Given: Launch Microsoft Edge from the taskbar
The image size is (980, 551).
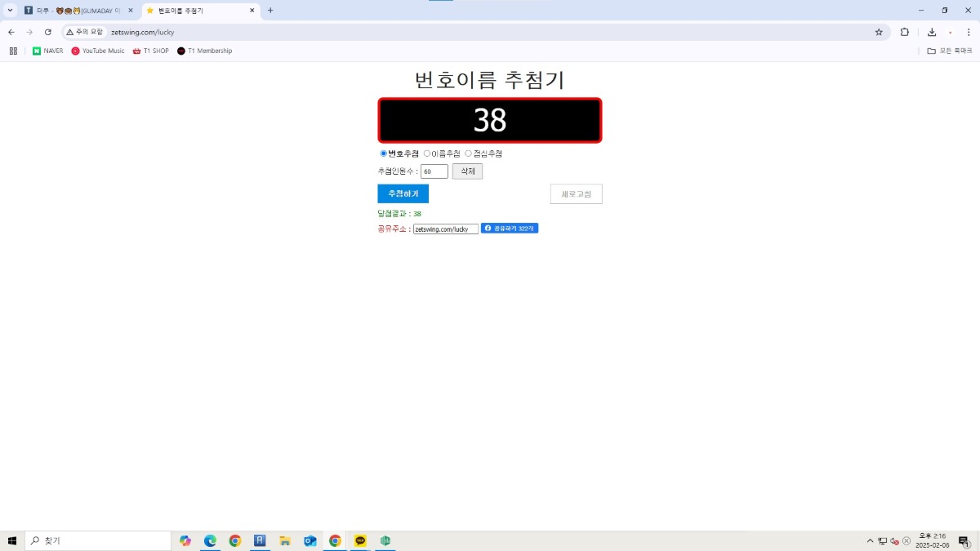Looking at the screenshot, I should point(210,540).
